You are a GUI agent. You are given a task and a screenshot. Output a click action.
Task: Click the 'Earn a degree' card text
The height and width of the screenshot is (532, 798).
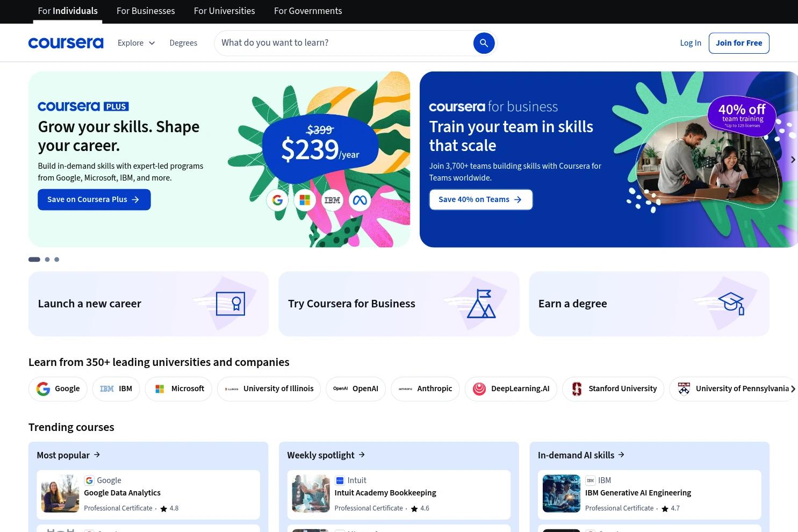(x=572, y=304)
